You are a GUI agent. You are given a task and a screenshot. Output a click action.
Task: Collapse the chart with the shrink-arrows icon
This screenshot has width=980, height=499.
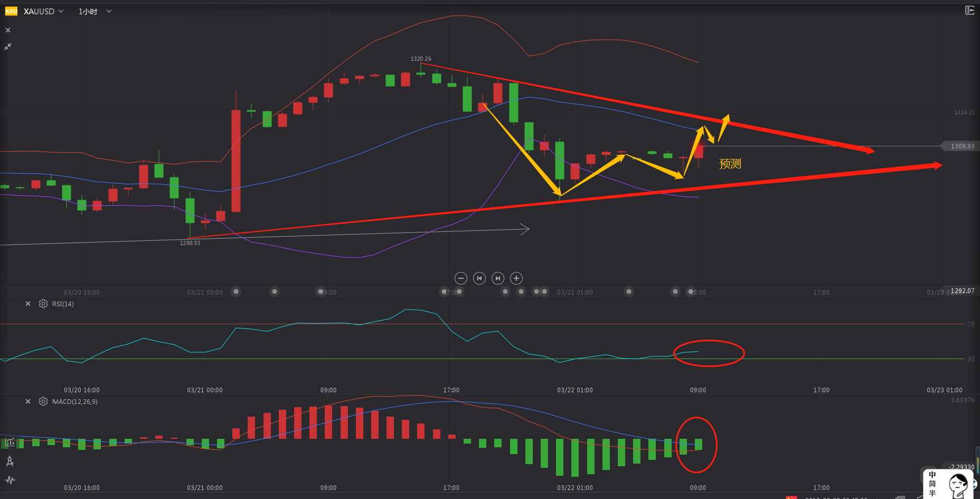(8, 47)
